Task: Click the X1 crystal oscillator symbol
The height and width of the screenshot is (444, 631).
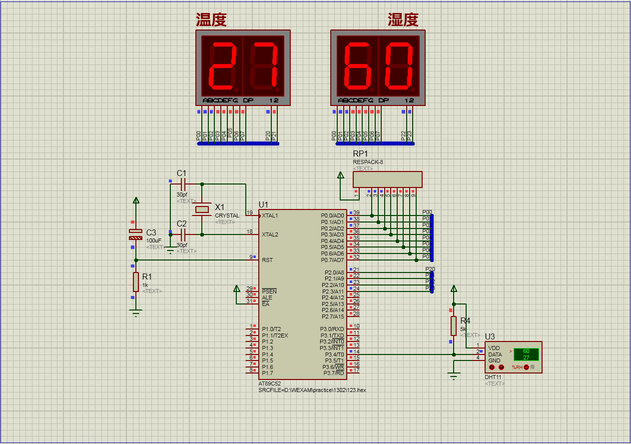Action: (203, 210)
